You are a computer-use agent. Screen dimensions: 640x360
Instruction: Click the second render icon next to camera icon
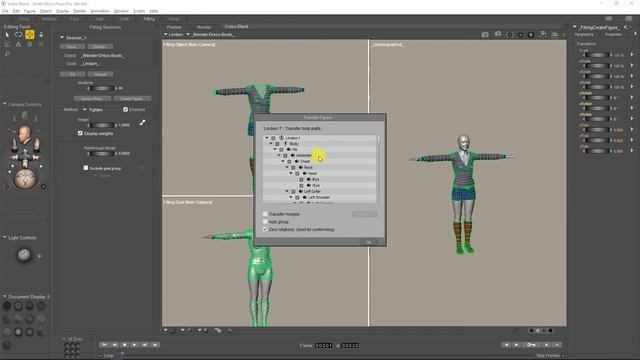(498, 34)
